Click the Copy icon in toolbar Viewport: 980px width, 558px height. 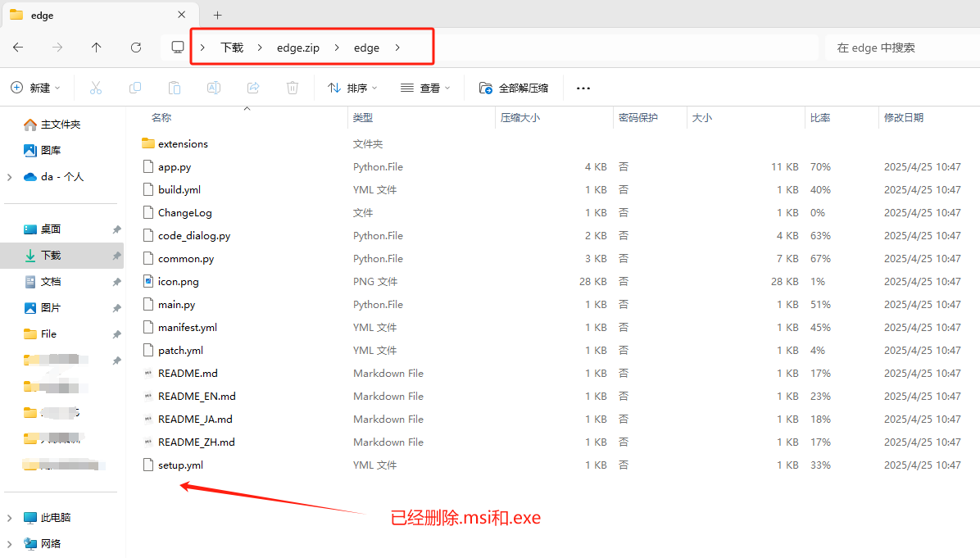[x=135, y=88]
